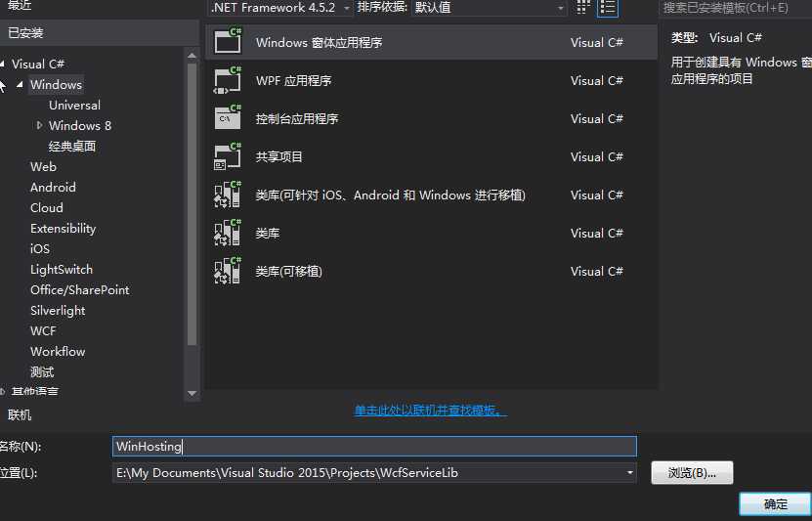Select the LightSwitch category
Screen dimensions: 812x521
click(x=62, y=270)
